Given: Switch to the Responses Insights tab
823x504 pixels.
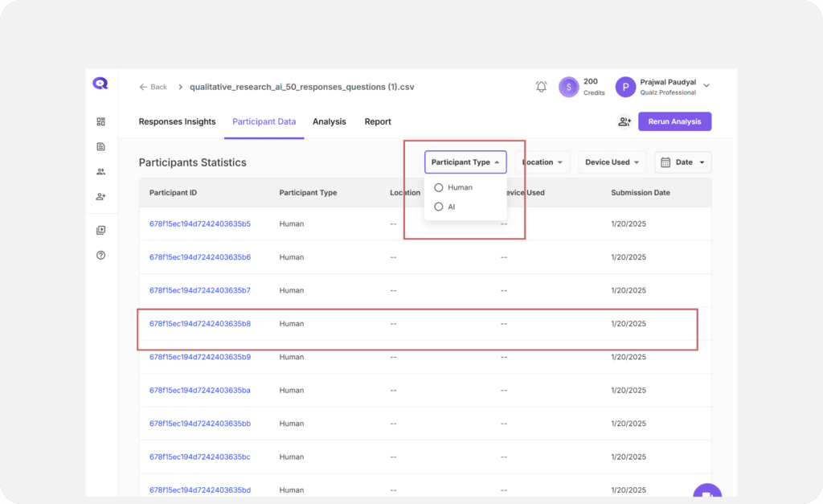Looking at the screenshot, I should click(177, 121).
